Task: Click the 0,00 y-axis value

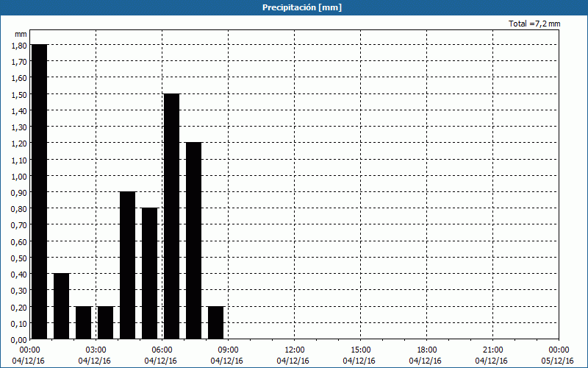Action: (x=19, y=340)
